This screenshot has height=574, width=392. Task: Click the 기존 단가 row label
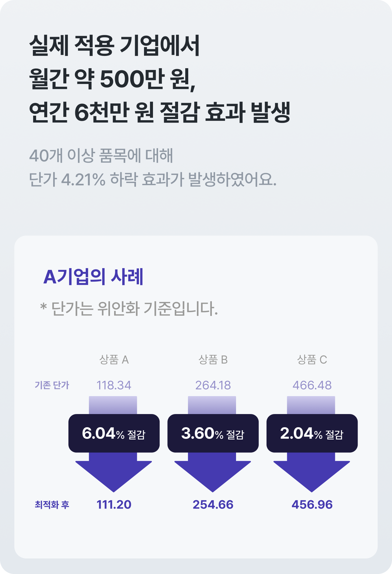coord(52,385)
